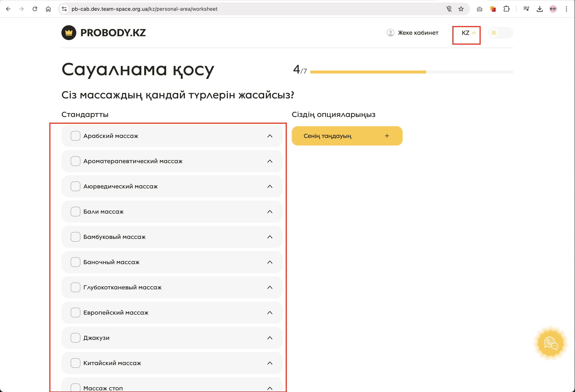575x392 pixels.
Task: Reload the page in the browser
Action: [35, 9]
